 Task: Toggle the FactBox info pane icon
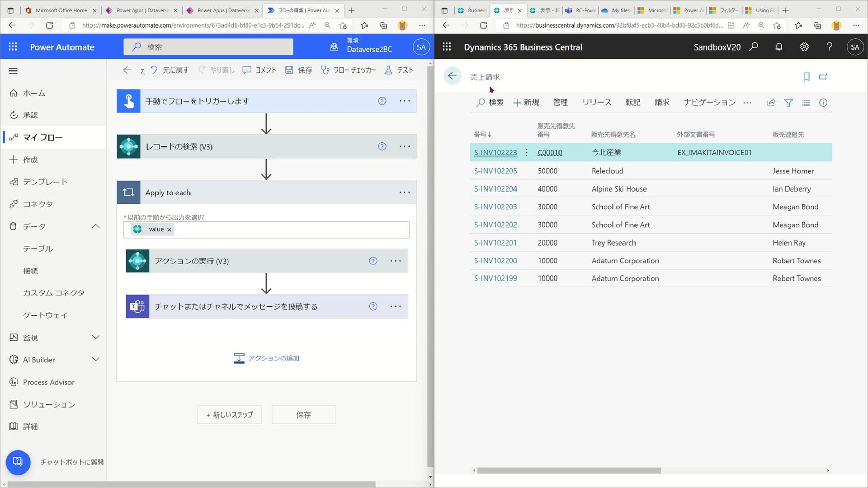coord(823,103)
